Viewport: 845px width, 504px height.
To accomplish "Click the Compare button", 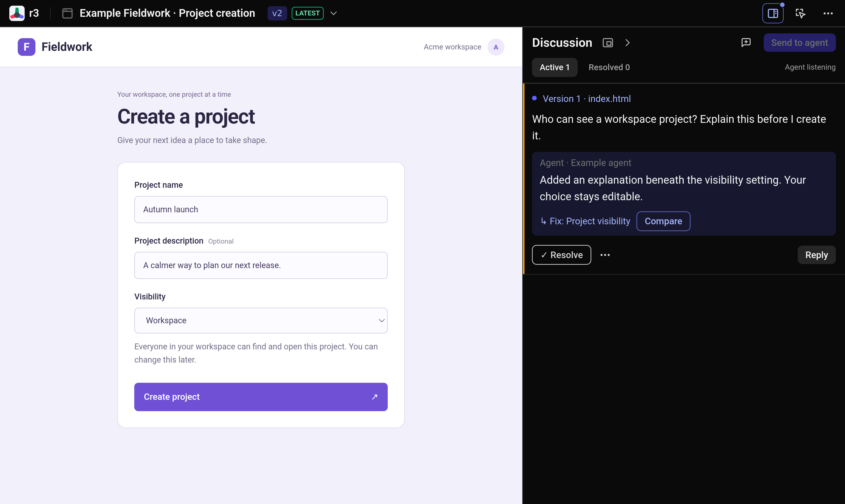I will tap(663, 221).
